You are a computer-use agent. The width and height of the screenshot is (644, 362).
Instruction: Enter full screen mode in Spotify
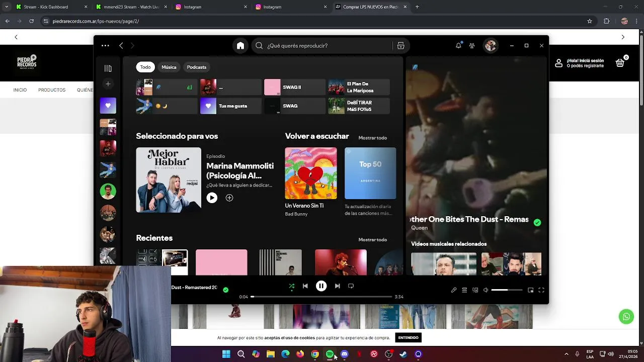click(541, 290)
